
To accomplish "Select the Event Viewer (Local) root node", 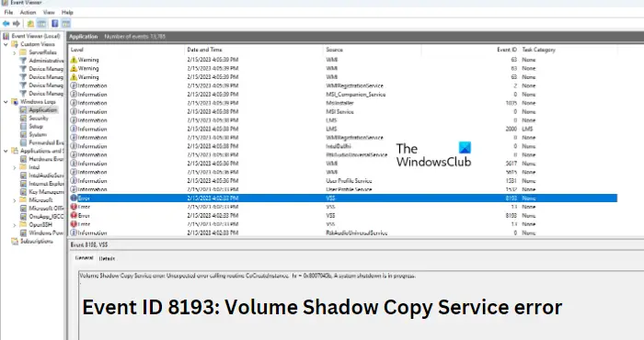I will [36, 36].
